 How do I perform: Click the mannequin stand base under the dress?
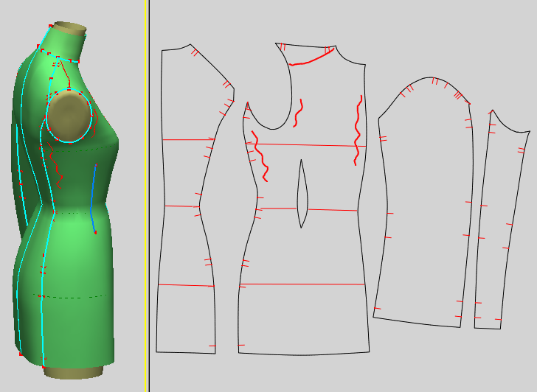(74, 372)
